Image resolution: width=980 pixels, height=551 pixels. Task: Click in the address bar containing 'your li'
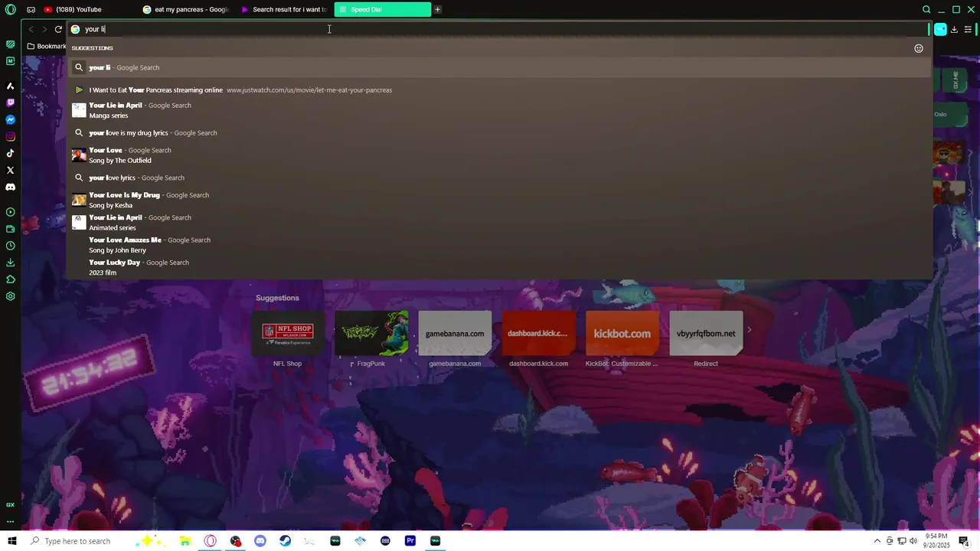pos(498,29)
